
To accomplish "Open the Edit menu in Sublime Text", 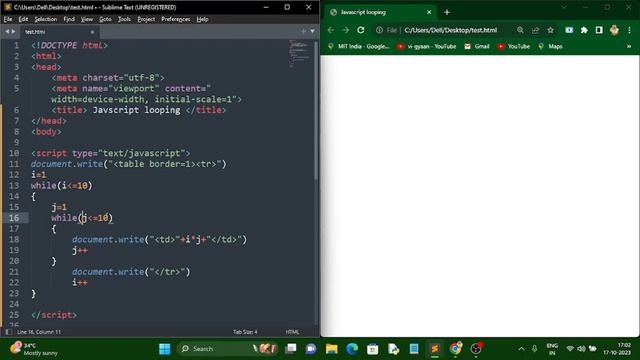I will pyautogui.click(x=23, y=19).
